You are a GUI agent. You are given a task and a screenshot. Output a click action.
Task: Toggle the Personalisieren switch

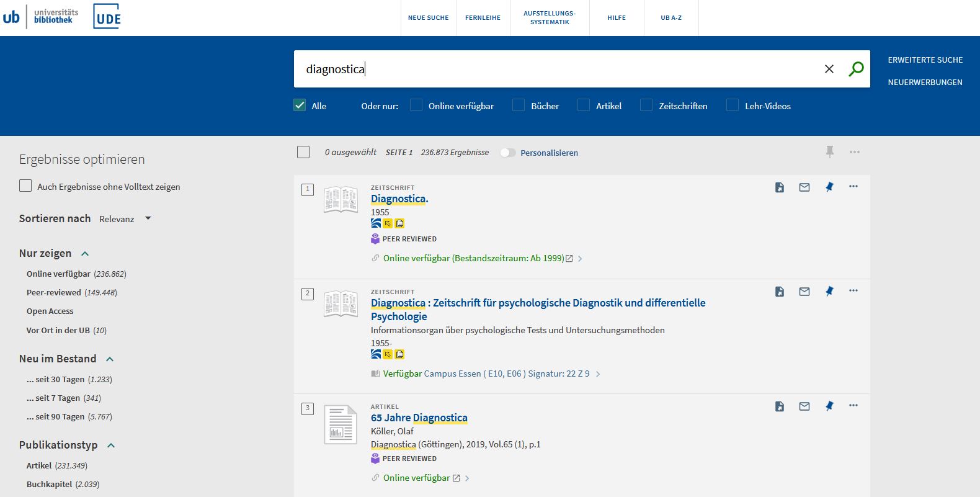pos(508,153)
